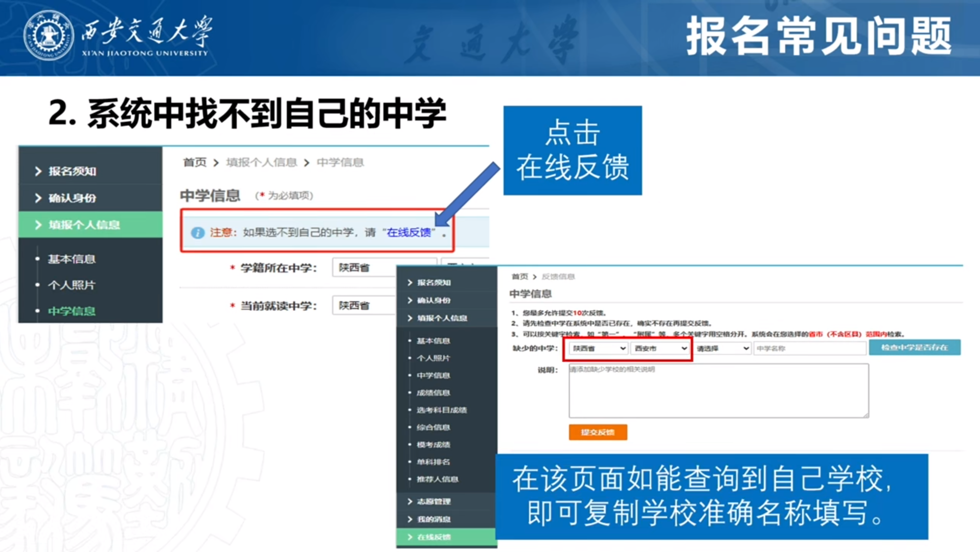Click 反馈信息 in the breadcrumb
Screen dimensions: 980x552
558,277
